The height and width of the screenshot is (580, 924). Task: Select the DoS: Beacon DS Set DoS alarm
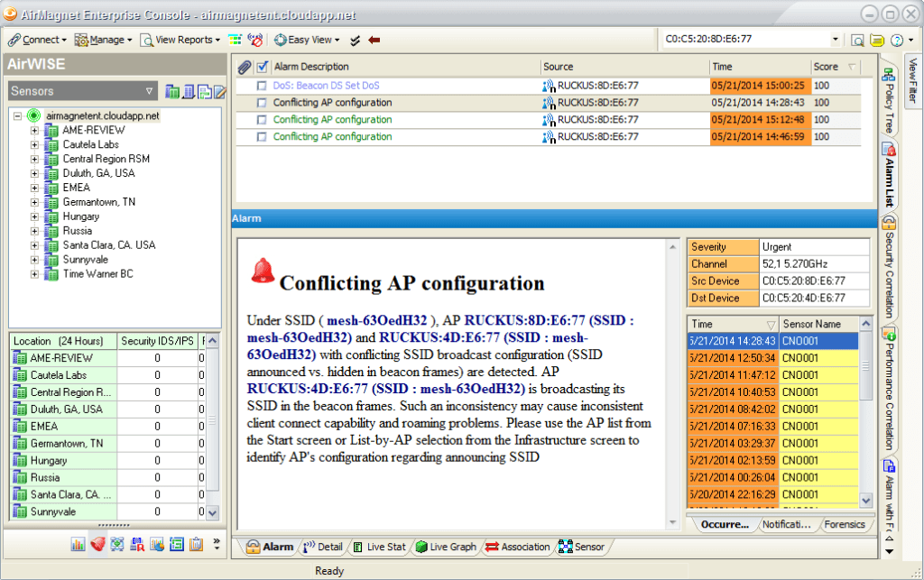pyautogui.click(x=326, y=86)
